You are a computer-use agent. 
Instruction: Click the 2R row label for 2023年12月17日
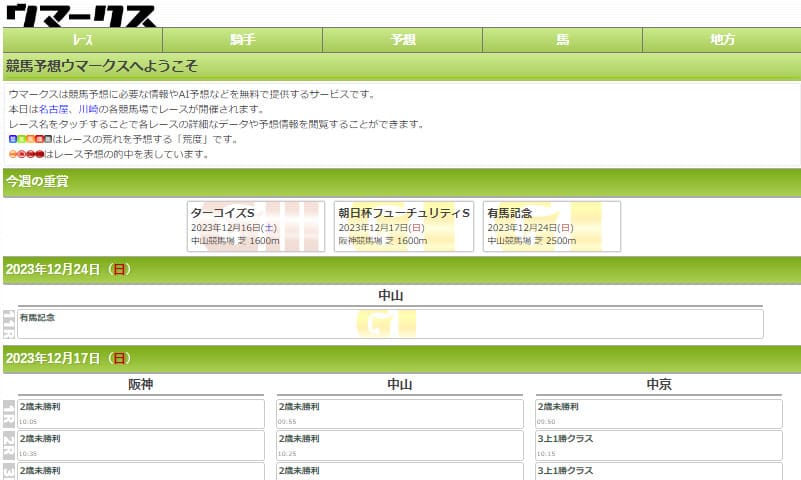tap(9, 446)
